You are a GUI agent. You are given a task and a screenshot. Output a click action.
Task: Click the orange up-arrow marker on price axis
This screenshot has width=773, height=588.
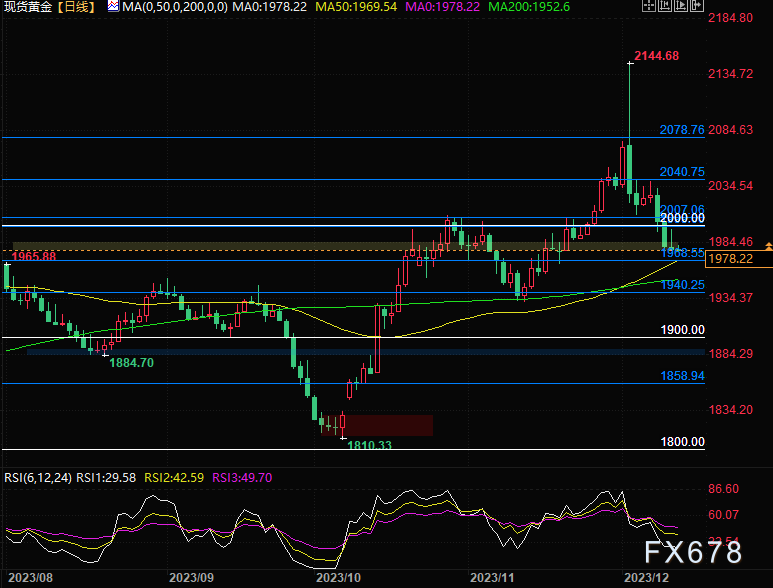(767, 245)
